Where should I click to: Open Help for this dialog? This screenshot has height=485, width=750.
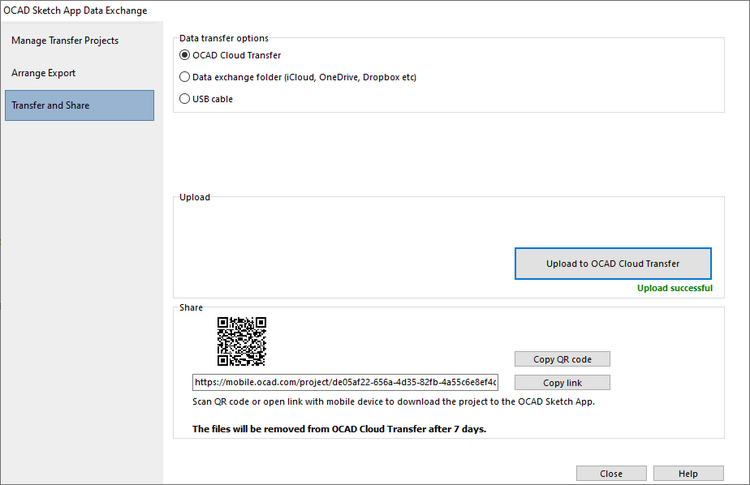click(x=688, y=474)
